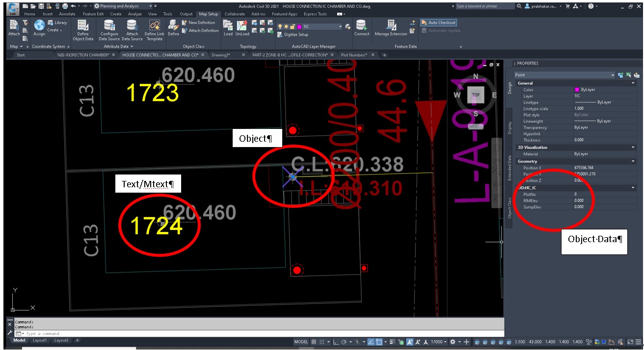The height and width of the screenshot is (350, 644).
Task: Toggle 2D object snap in status bar
Action: point(379,342)
